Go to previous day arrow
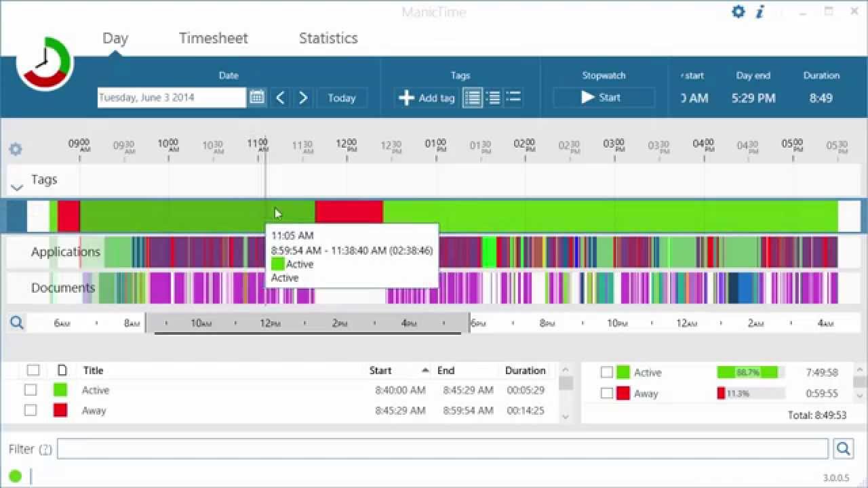This screenshot has width=868, height=488. [x=280, y=98]
